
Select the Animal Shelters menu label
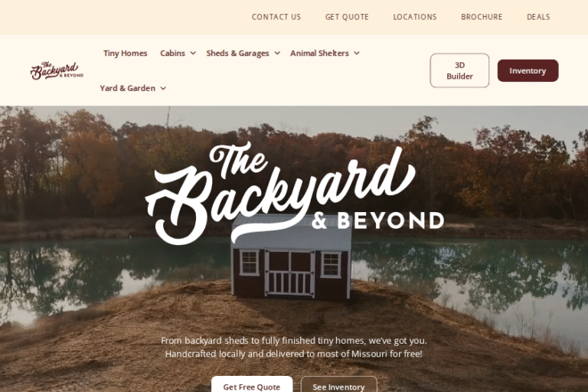pos(319,54)
